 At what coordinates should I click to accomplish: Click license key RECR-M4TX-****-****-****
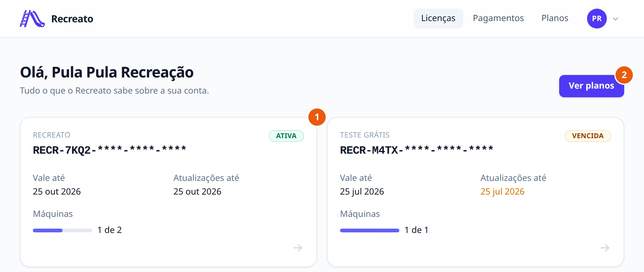[x=417, y=150]
